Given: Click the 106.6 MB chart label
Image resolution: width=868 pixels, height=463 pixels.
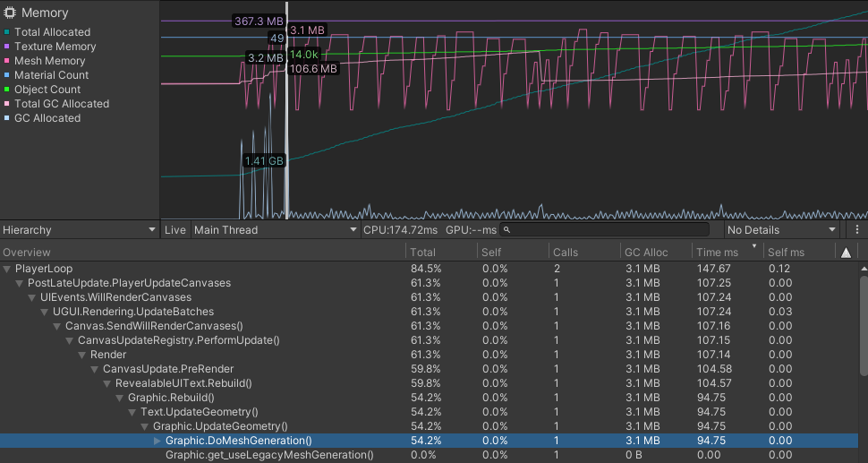Looking at the screenshot, I should [313, 69].
